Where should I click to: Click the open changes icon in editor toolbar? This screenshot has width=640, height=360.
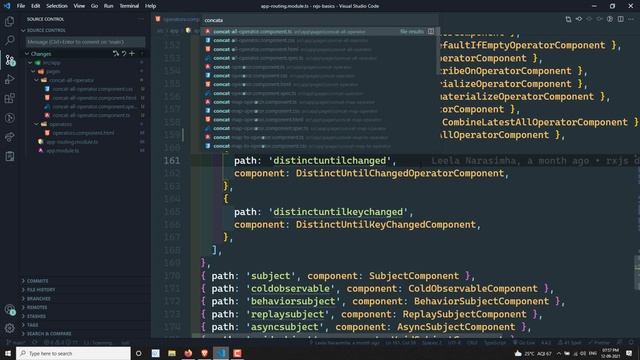coord(568,19)
